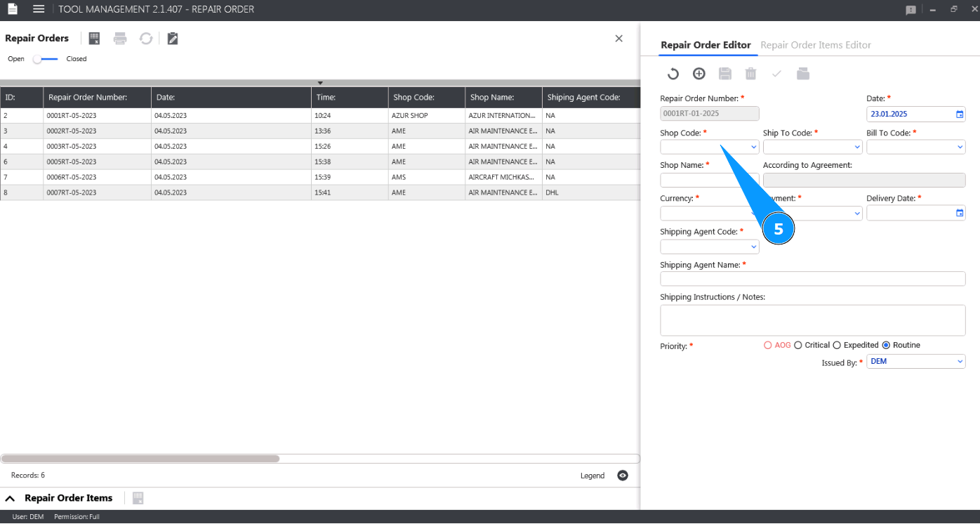The image size is (980, 524).
Task: Select row 0001RT-05-2023
Action: click(x=320, y=116)
